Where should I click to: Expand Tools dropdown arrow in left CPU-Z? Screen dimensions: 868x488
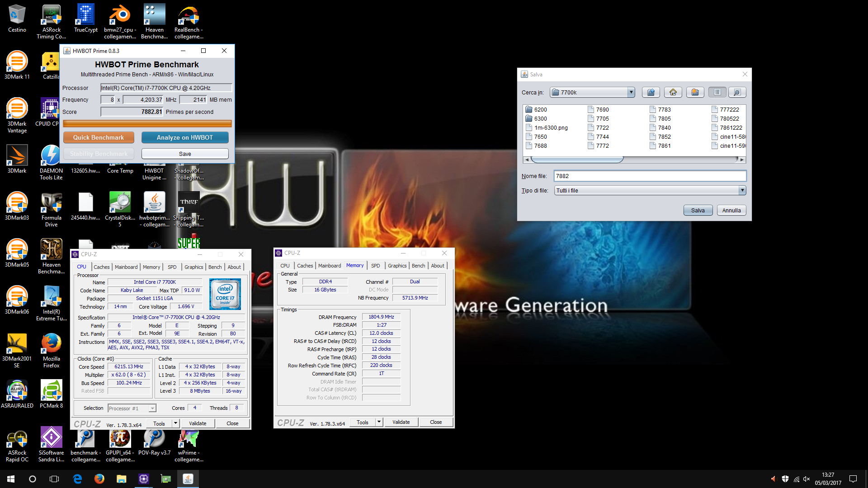tap(176, 423)
